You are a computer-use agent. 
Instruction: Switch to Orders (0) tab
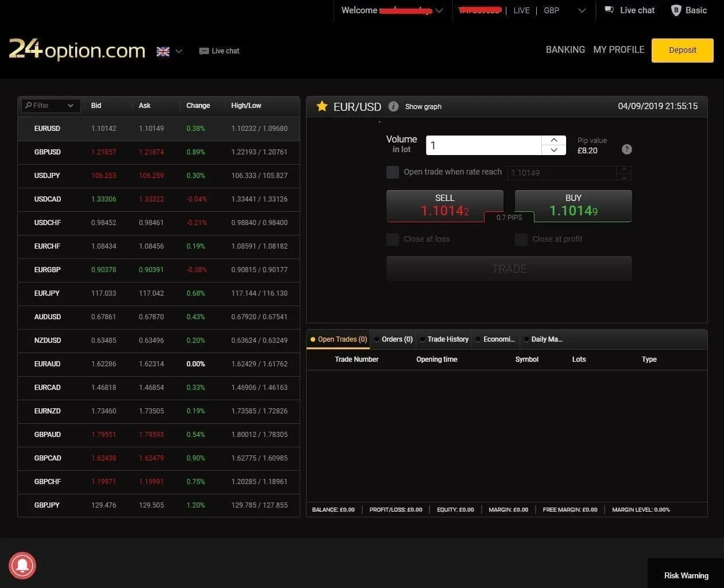(x=393, y=339)
